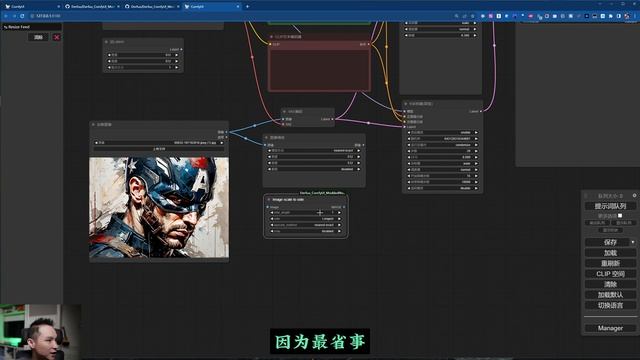Decrease side_length with left arrow
The width and height of the screenshot is (640, 360).
coord(272,213)
